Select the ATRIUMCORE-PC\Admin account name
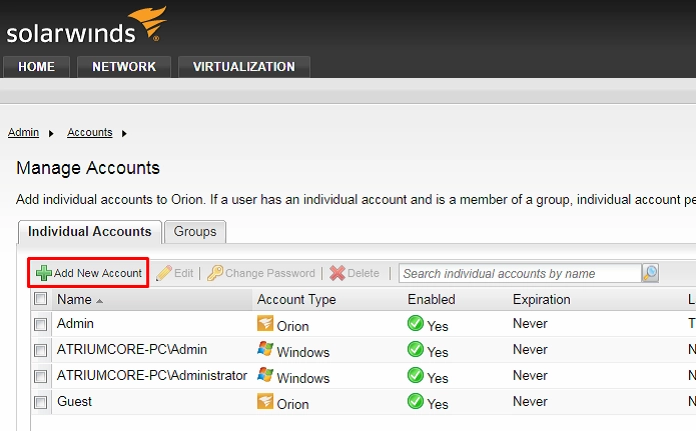This screenshot has width=696, height=431. 132,349
